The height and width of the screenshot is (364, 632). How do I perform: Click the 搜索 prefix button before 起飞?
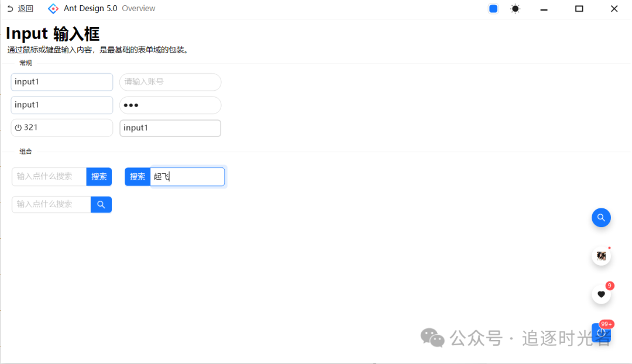(137, 176)
